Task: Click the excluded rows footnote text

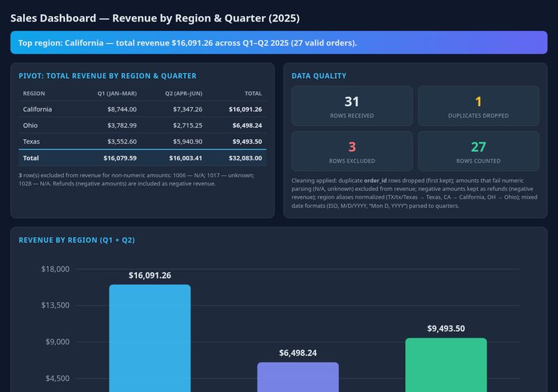Action: tap(137, 179)
